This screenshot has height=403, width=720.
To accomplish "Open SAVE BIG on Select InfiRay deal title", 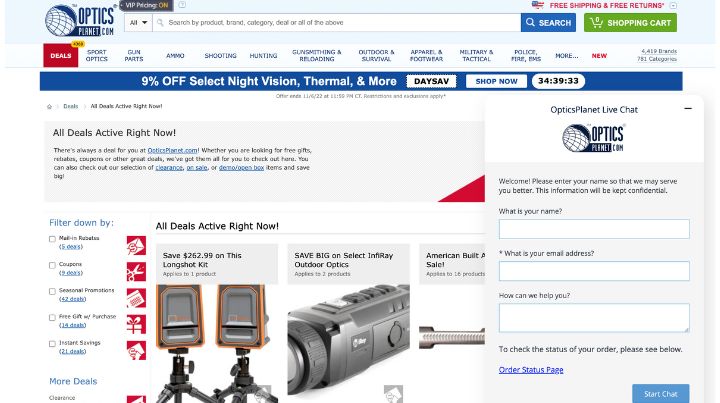I will tap(343, 260).
